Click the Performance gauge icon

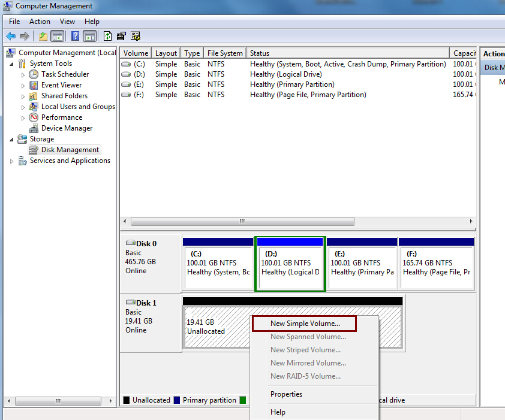(34, 117)
